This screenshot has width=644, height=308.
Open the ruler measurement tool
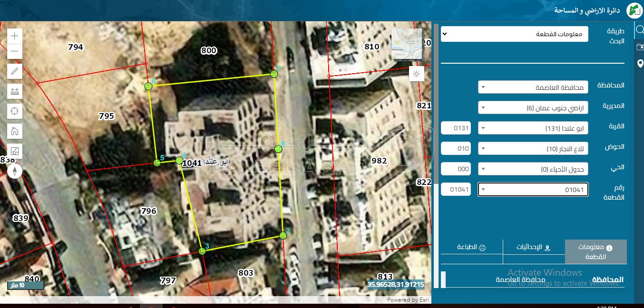[x=15, y=91]
